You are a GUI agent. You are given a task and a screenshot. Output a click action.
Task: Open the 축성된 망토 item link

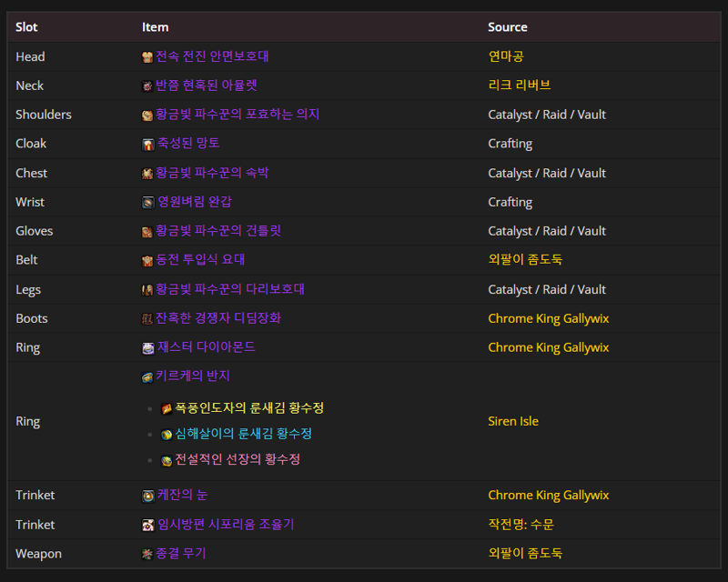pyautogui.click(x=188, y=143)
